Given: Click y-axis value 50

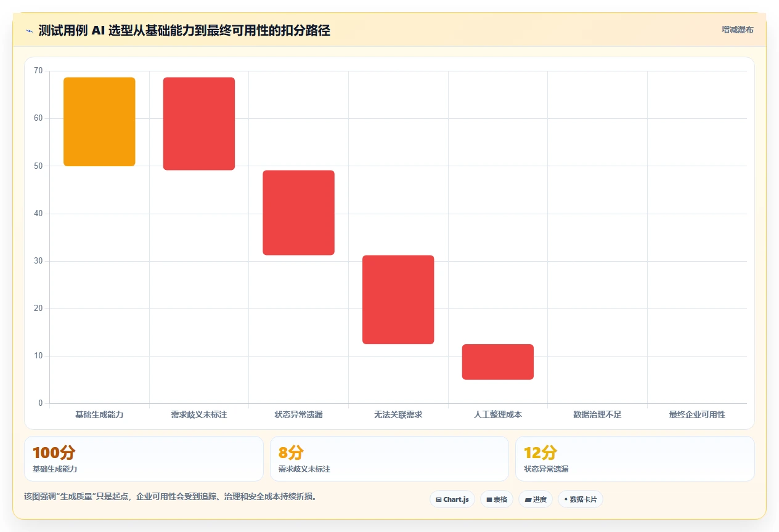Looking at the screenshot, I should click(x=38, y=166).
